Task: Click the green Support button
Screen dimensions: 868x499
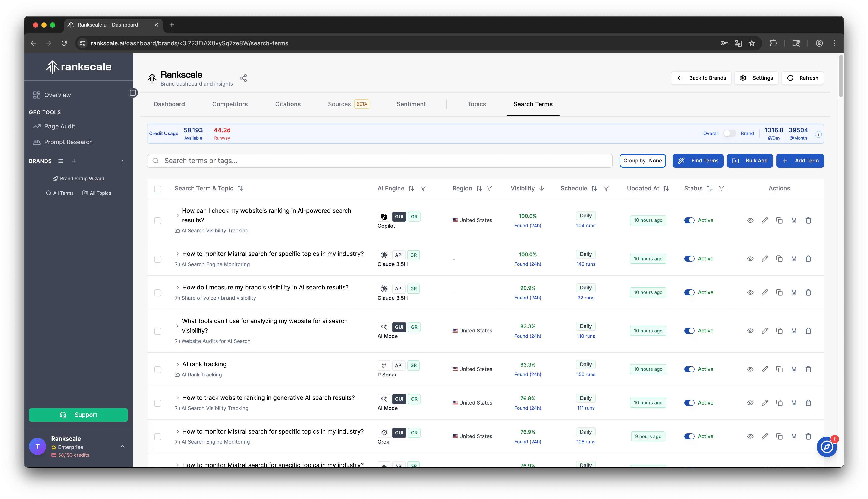Action: click(78, 415)
